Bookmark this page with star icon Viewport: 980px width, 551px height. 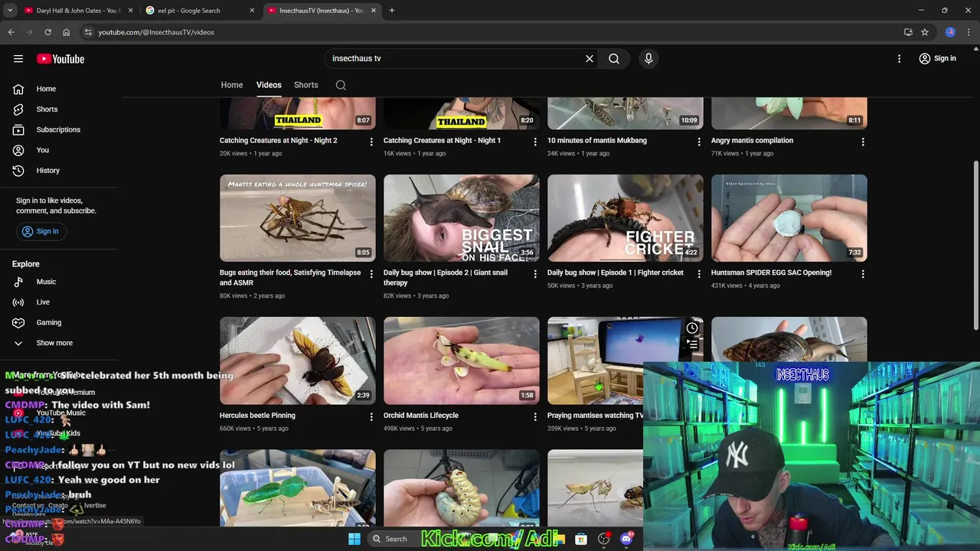925,32
